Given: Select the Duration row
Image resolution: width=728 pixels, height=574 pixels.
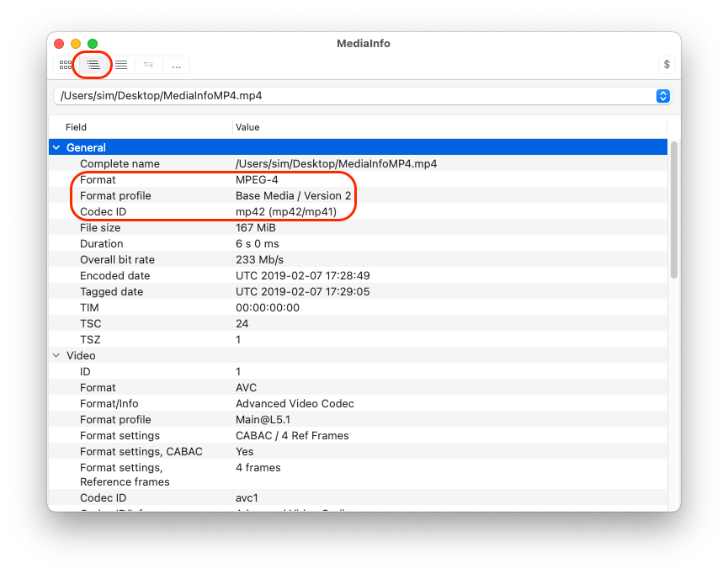Looking at the screenshot, I should [x=358, y=244].
